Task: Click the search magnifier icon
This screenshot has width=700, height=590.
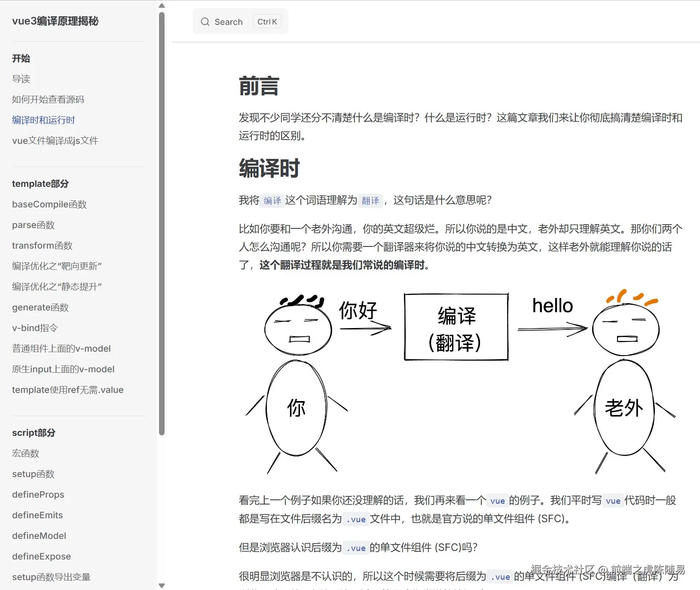Action: tap(205, 21)
